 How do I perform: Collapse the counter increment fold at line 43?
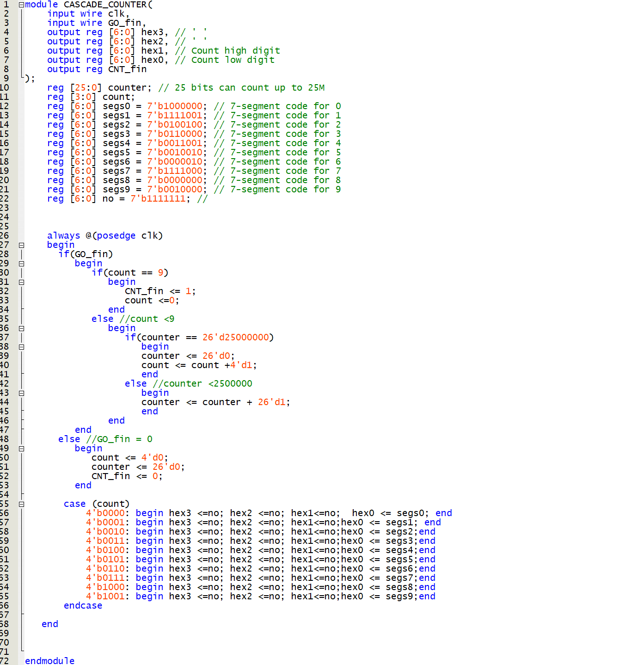[21, 393]
